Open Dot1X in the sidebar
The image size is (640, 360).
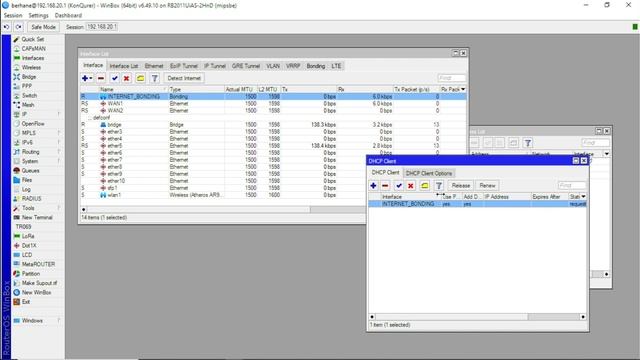click(x=29, y=246)
